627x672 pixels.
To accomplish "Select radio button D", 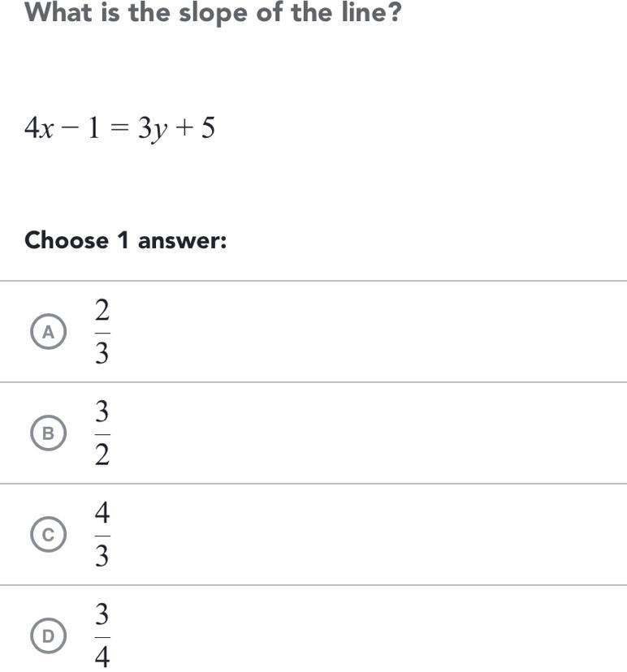I will tap(49, 636).
